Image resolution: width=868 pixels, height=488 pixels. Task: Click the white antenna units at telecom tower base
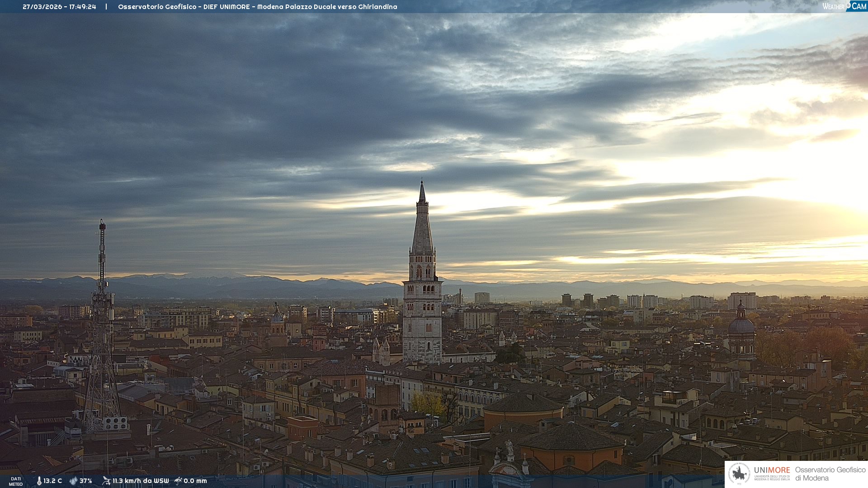115,423
